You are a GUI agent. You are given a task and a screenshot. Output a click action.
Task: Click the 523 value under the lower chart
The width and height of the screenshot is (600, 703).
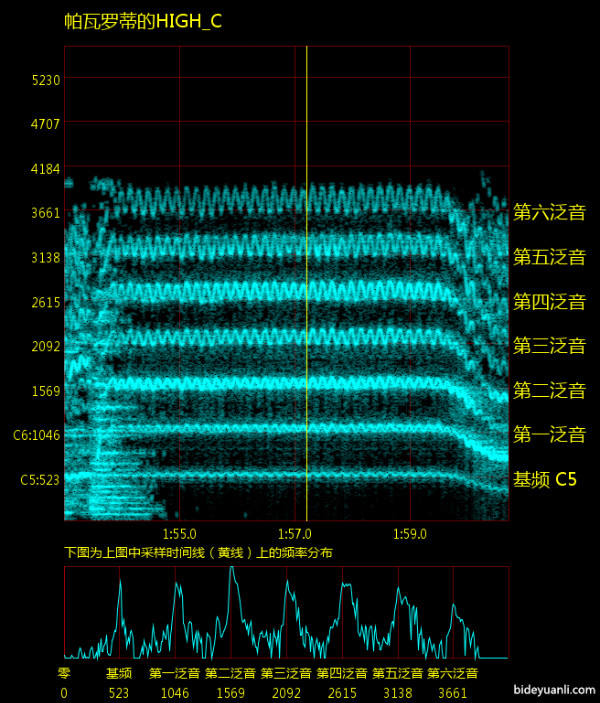119,693
